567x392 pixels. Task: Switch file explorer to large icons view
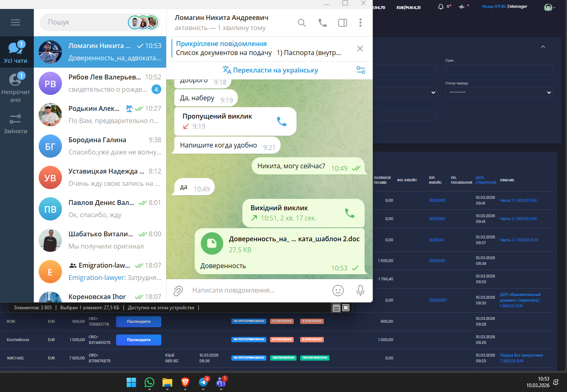(x=346, y=308)
